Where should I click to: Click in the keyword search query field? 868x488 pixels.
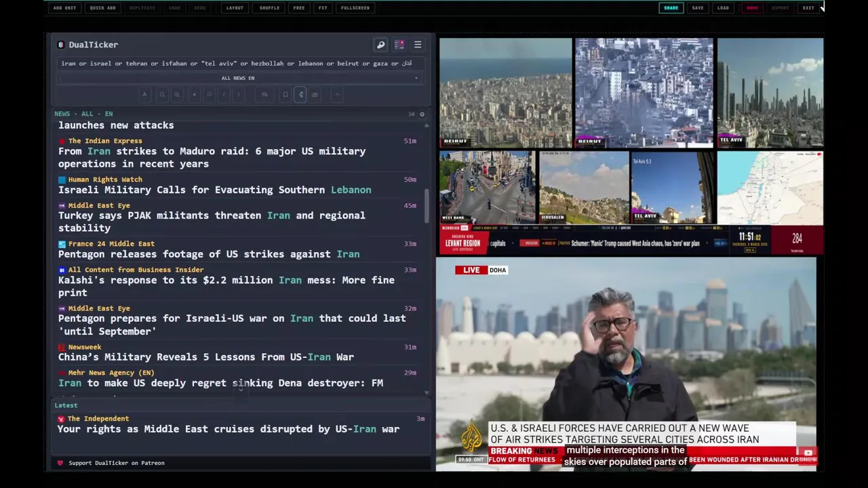click(240, 64)
